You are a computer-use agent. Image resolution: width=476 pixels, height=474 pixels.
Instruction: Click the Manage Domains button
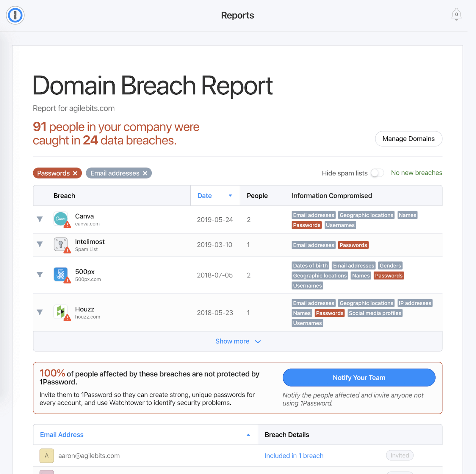tap(408, 139)
